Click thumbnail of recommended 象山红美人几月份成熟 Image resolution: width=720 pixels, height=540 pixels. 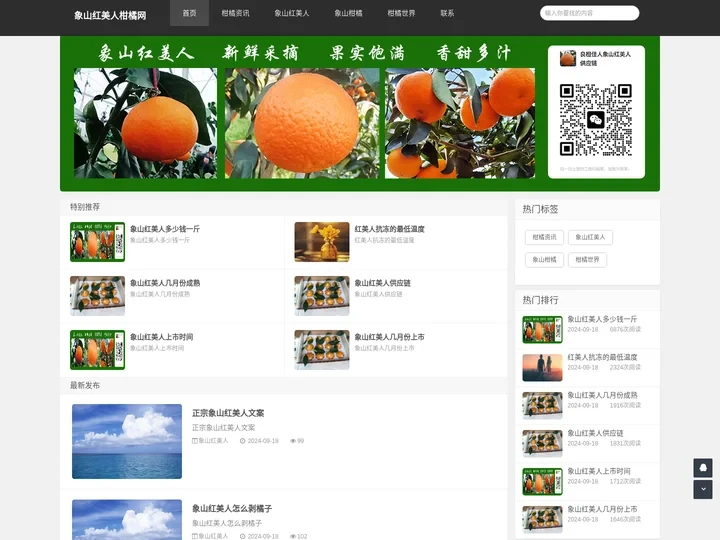[97, 296]
